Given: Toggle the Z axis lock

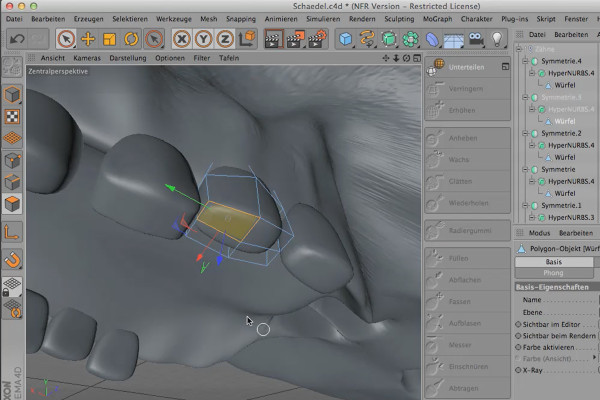Looking at the screenshot, I should tap(225, 39).
